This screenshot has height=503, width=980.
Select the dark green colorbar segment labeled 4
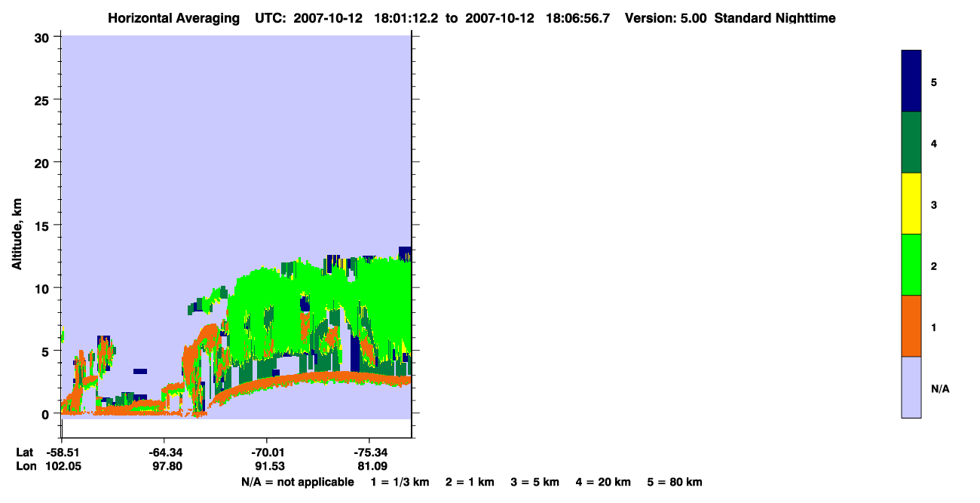[x=911, y=143]
